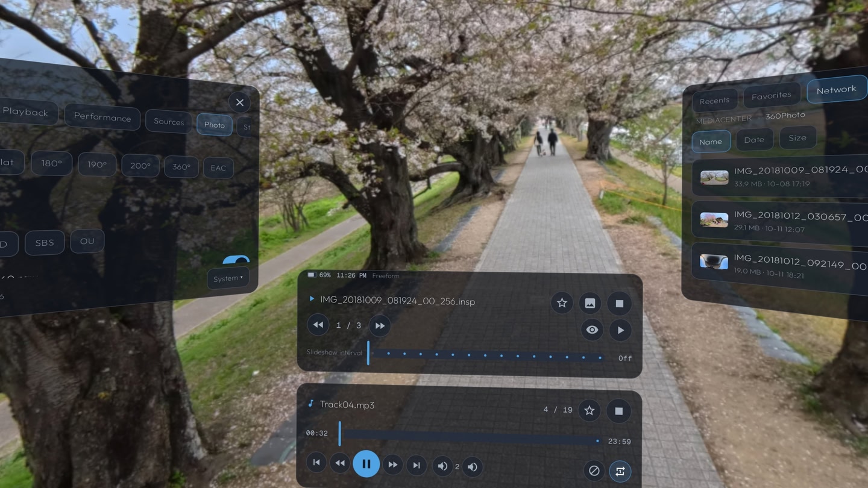Sort files by Date
This screenshot has width=868, height=488.
[x=754, y=140]
